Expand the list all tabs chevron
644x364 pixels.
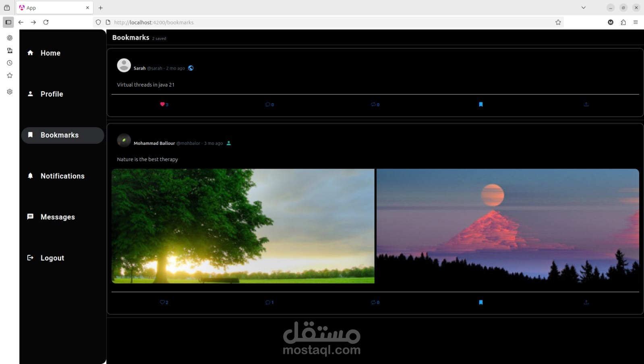(583, 8)
